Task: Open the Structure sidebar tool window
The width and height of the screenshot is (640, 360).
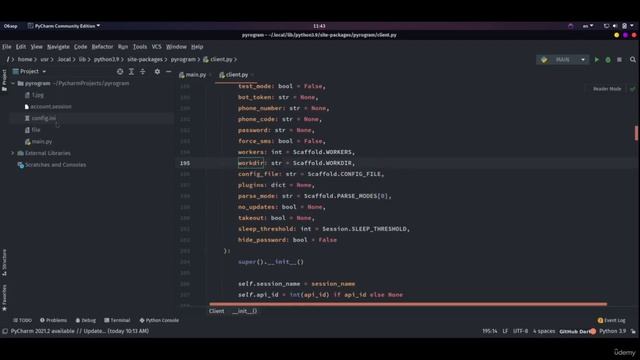Action: point(4,263)
